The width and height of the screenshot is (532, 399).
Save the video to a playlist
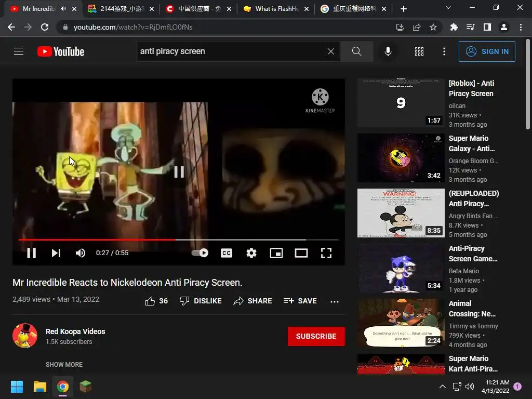(300, 301)
